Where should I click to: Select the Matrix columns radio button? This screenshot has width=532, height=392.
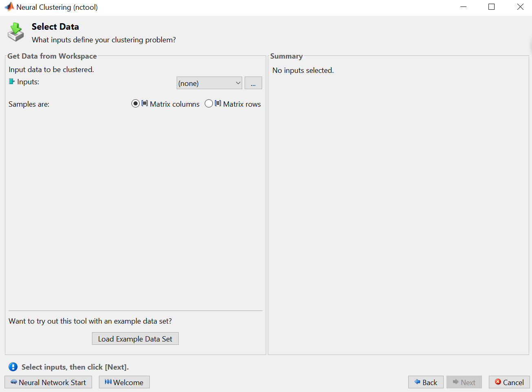[x=136, y=103]
